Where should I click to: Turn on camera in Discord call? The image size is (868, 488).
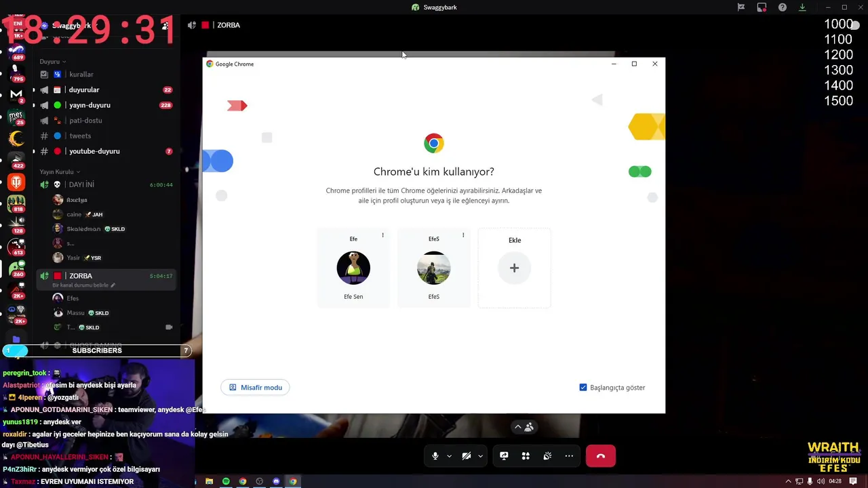tap(467, 456)
